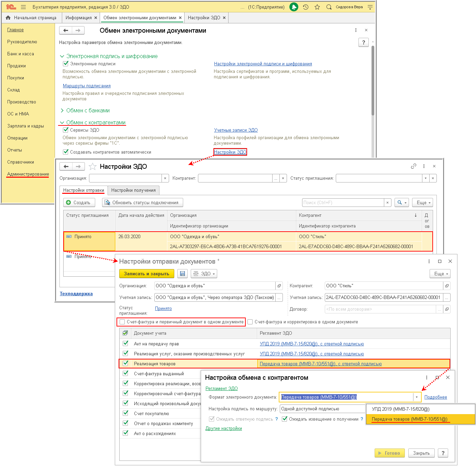476x466 pixels.
Task: Open Настройки отправки tab
Action: (x=84, y=190)
